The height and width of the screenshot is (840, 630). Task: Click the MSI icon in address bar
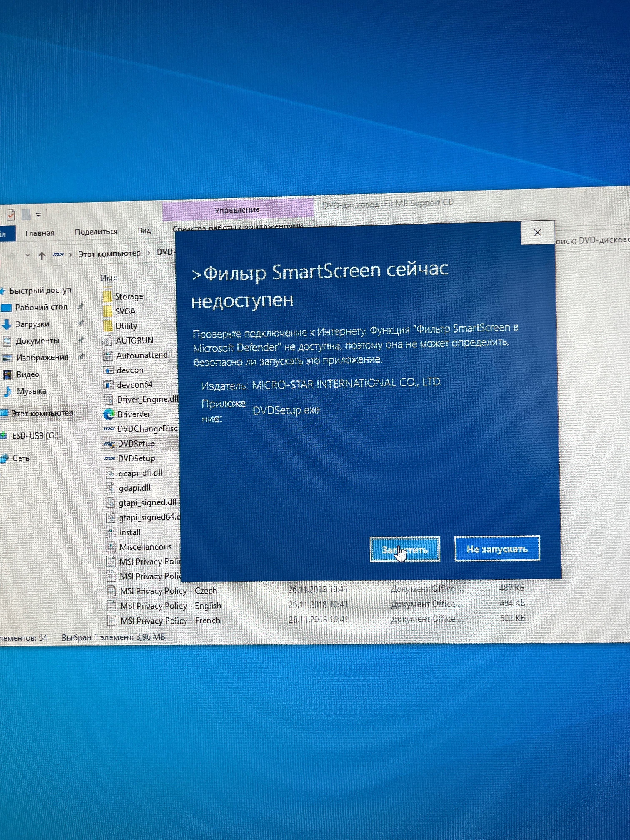(58, 254)
